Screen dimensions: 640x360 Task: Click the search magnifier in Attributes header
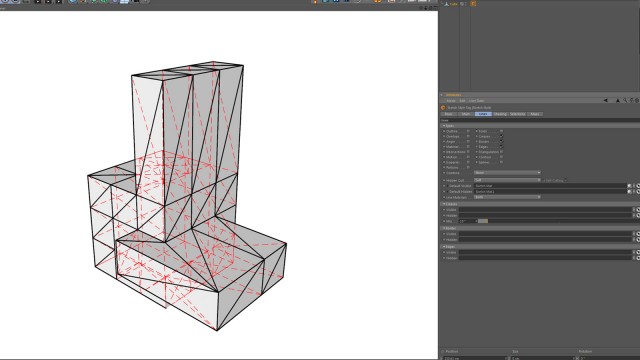click(x=624, y=100)
